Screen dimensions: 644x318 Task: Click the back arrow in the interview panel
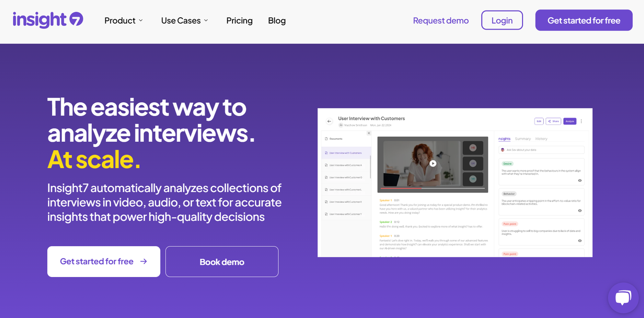coord(329,122)
